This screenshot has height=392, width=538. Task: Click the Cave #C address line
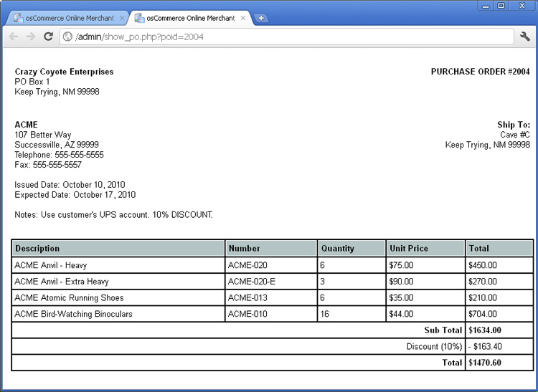[515, 135]
